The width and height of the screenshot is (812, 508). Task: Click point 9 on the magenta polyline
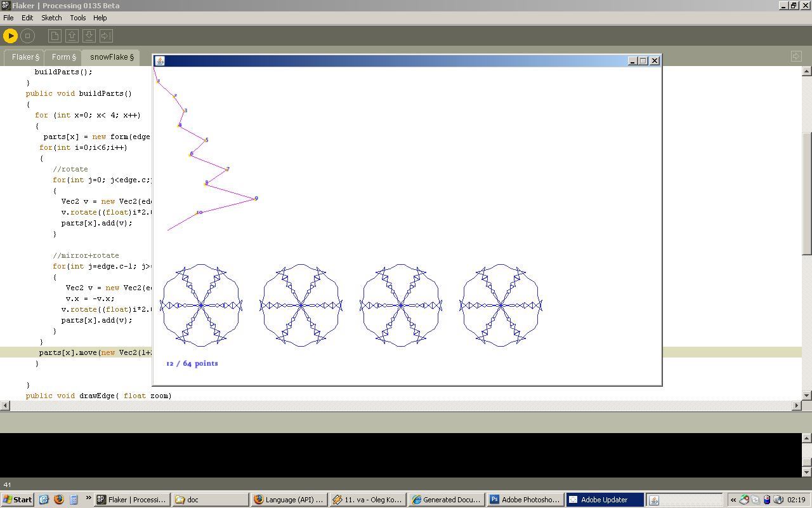click(256, 199)
